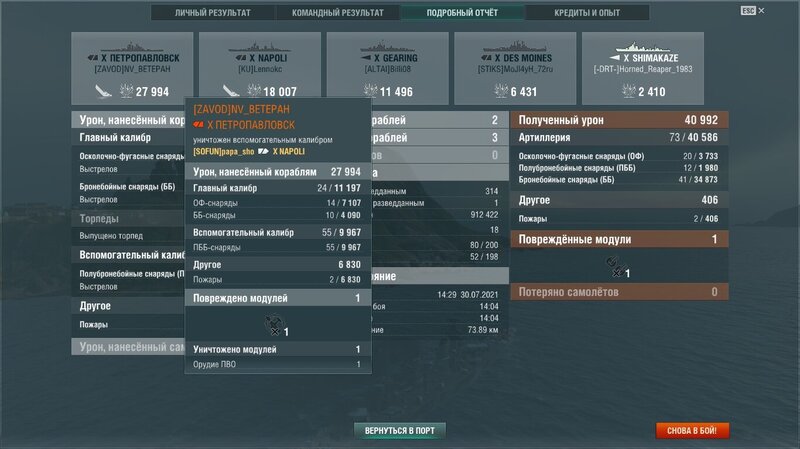The height and width of the screenshot is (449, 800).
Task: Click the sunk ship icon on Петропавловск card
Action: pos(104,91)
